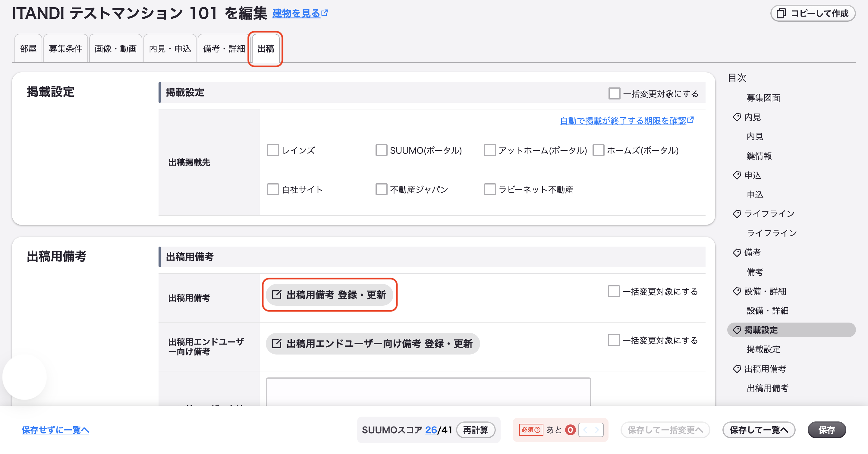
Task: Check the レインズ checkbox
Action: point(272,150)
